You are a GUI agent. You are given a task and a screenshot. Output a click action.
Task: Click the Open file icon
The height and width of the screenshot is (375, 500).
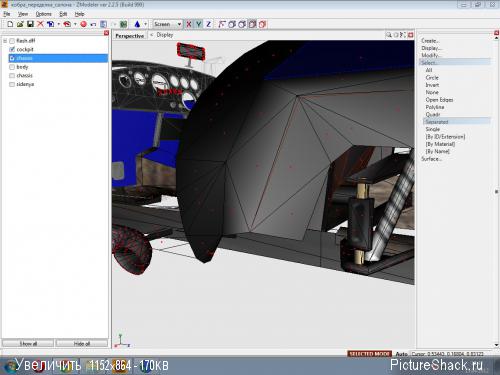(20, 24)
